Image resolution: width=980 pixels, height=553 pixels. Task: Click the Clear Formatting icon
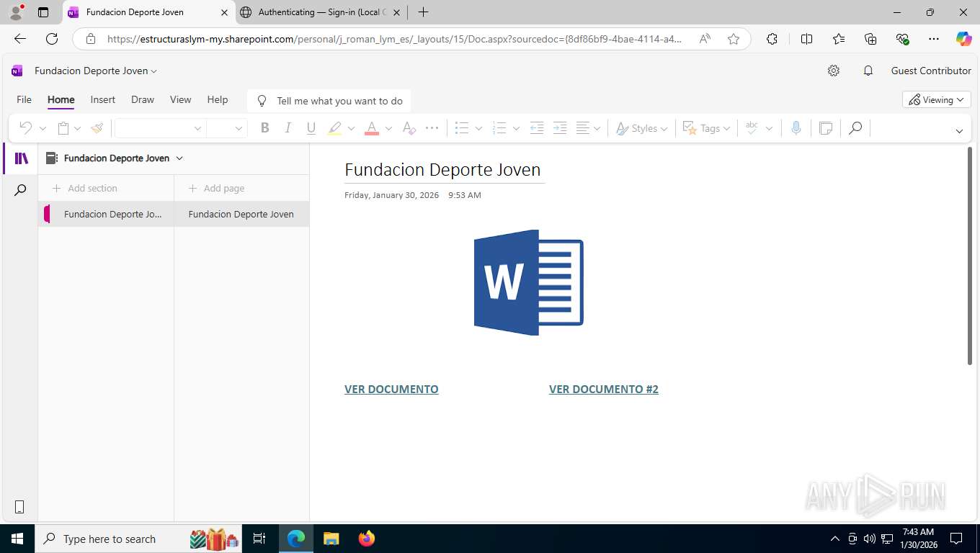pos(409,128)
